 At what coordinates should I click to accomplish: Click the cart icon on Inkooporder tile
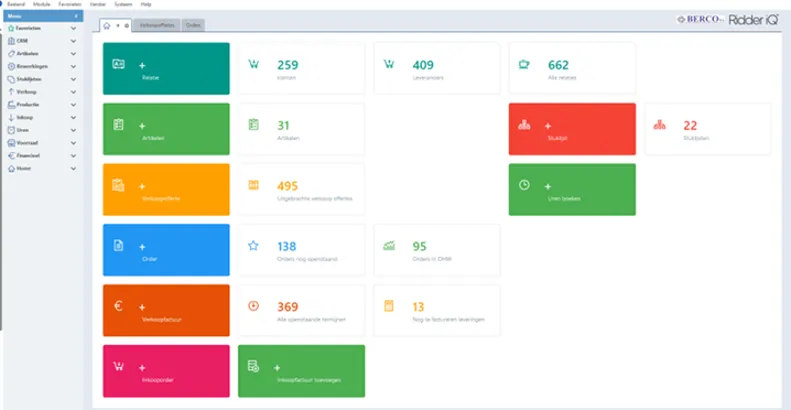[118, 366]
